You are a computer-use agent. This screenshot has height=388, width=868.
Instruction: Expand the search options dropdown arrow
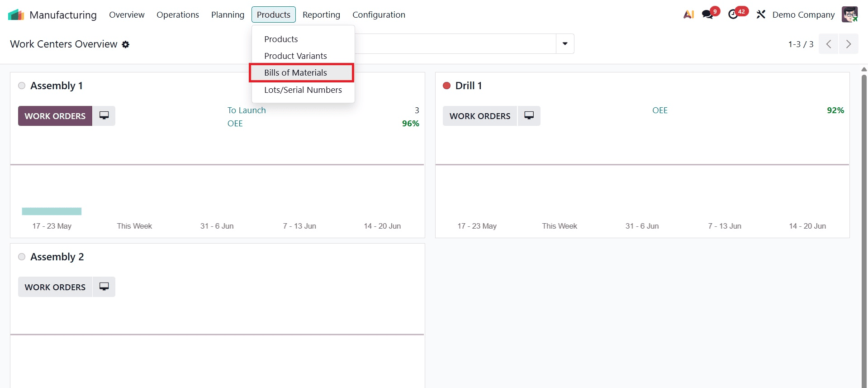pos(565,44)
